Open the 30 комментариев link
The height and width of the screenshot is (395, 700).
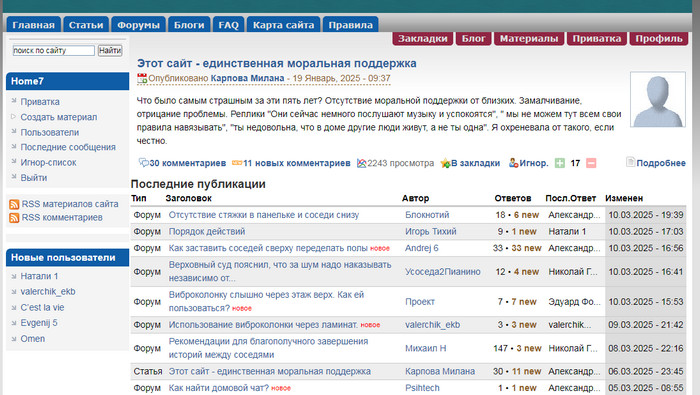(188, 163)
